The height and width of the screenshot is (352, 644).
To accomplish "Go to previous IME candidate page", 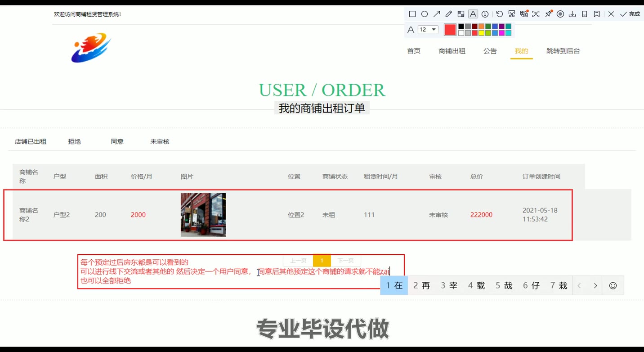I will pos(579,285).
